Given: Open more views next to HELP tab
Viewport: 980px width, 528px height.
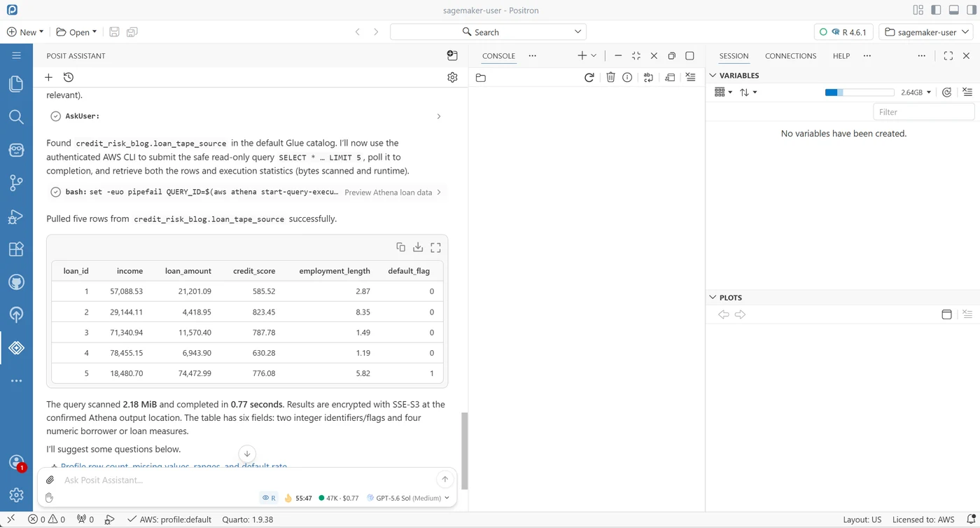Looking at the screenshot, I should tap(867, 56).
